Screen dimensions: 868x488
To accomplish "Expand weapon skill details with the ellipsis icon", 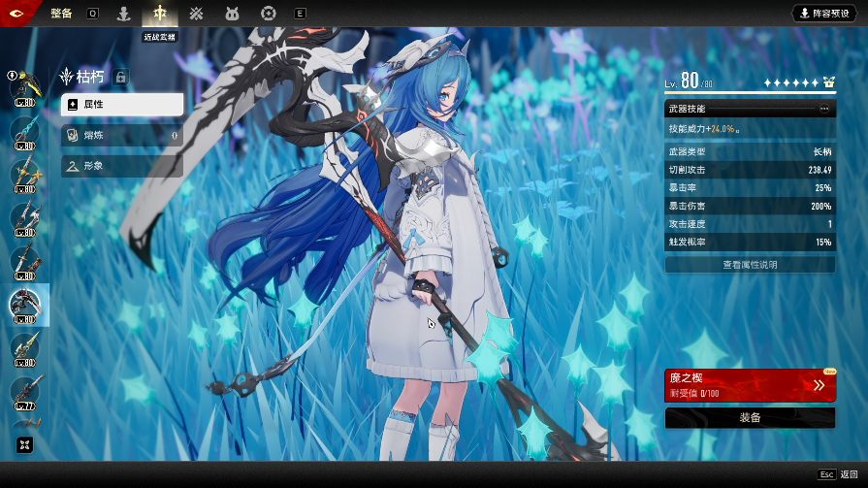I will pos(824,109).
